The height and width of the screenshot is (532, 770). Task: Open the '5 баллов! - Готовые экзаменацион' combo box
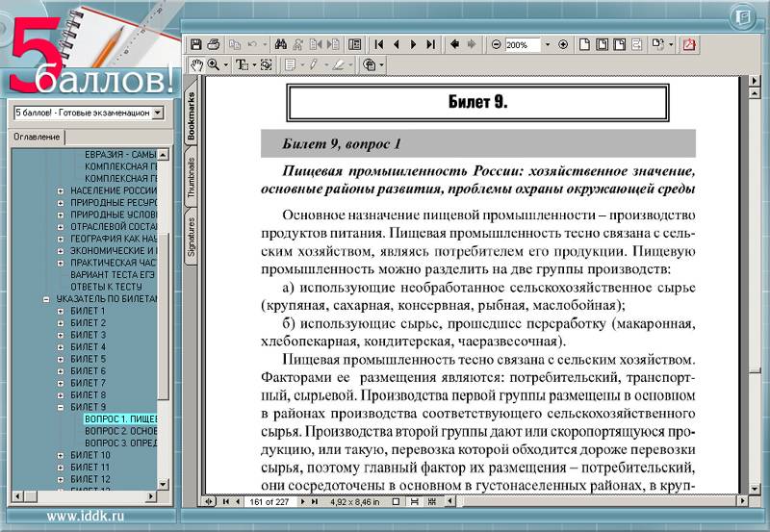tap(89, 113)
